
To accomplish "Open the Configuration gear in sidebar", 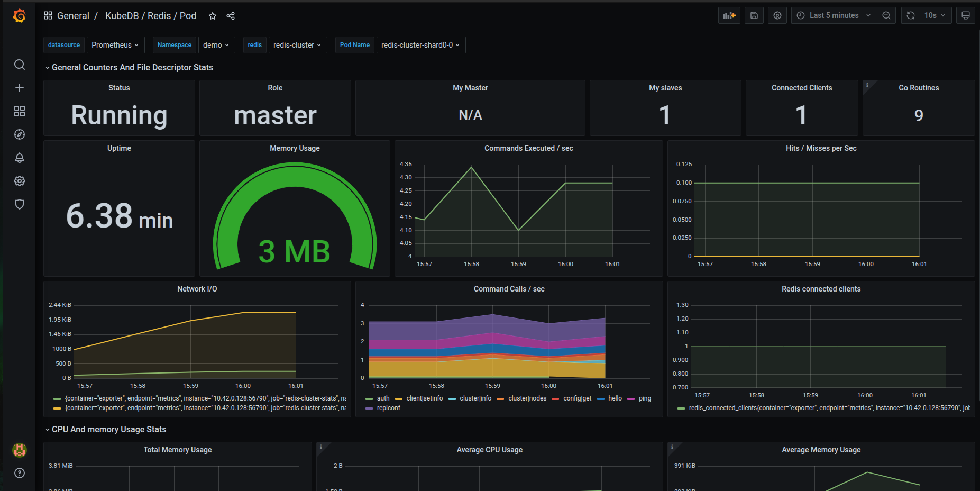I will [20, 181].
